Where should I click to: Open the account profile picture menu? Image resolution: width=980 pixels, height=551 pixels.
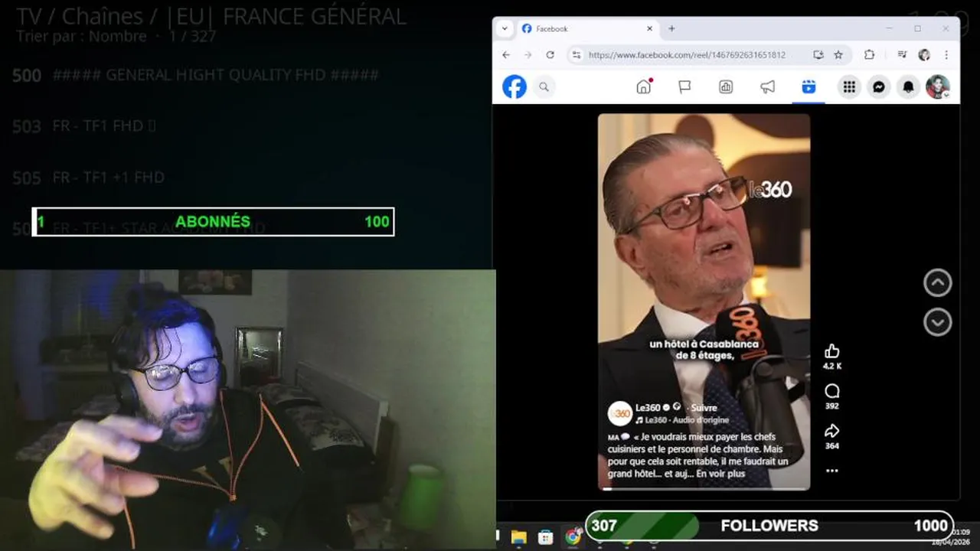tap(937, 87)
